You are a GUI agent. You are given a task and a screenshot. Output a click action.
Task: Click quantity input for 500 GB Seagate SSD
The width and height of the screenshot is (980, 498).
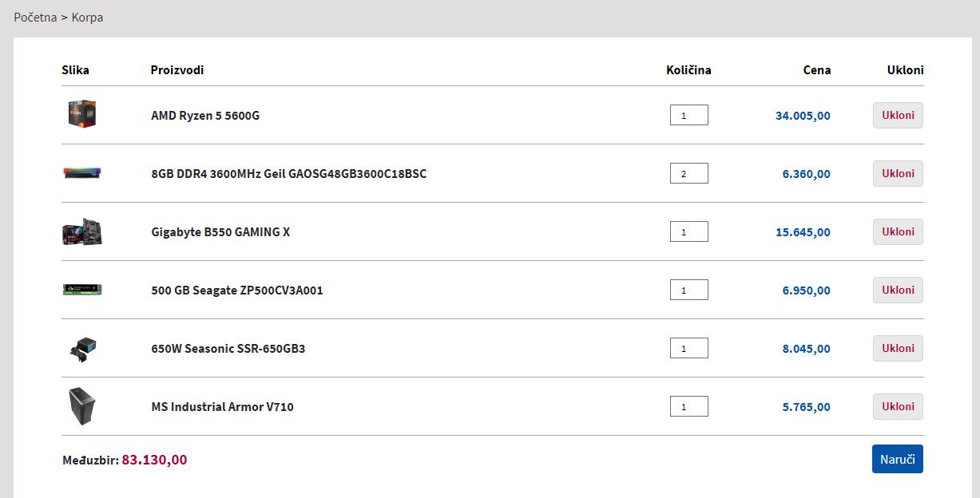[x=688, y=290]
